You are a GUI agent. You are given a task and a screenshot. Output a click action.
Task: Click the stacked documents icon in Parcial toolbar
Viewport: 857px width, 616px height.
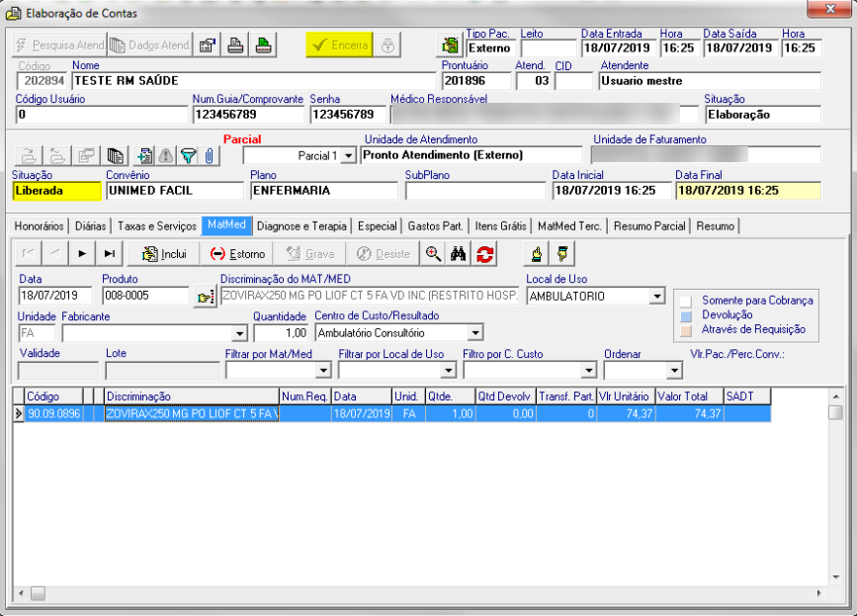click(115, 156)
